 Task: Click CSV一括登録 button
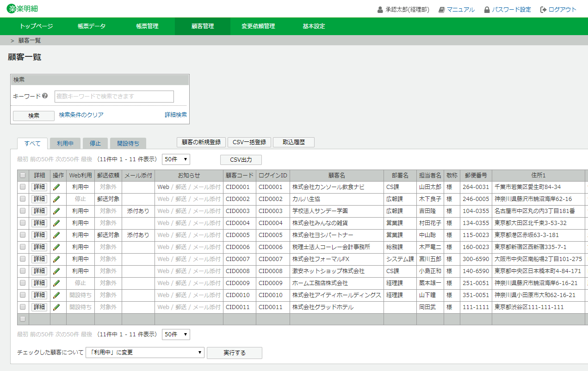tap(249, 142)
